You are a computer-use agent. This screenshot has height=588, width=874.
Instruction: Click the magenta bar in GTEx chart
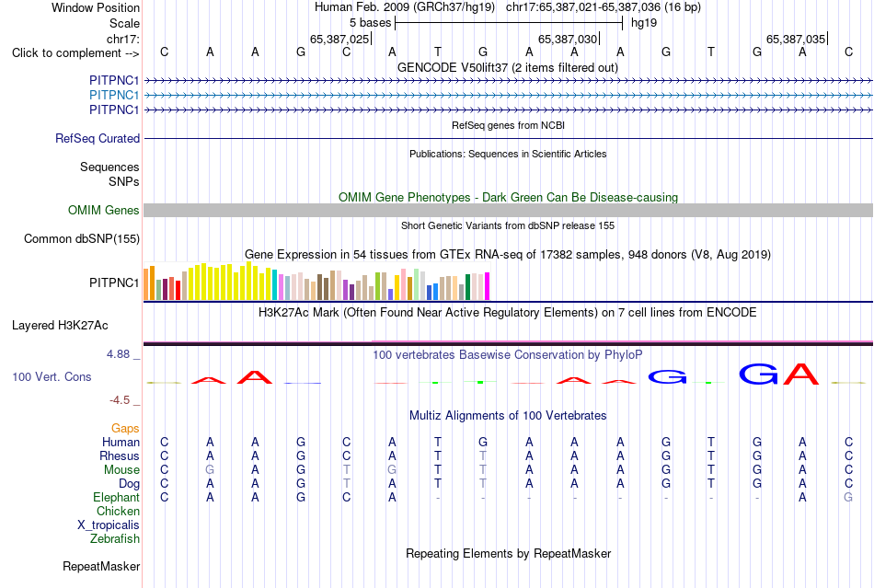[488, 286]
